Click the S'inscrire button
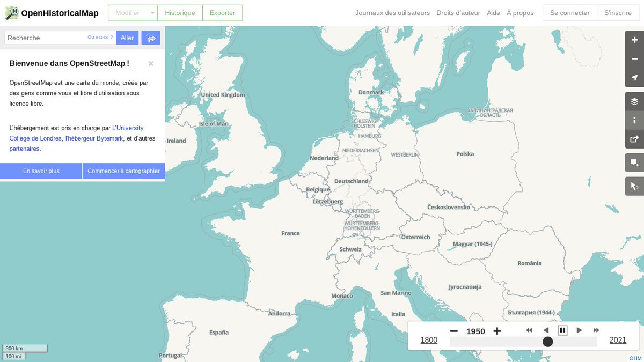Screen dimensions: 644x362 point(618,13)
